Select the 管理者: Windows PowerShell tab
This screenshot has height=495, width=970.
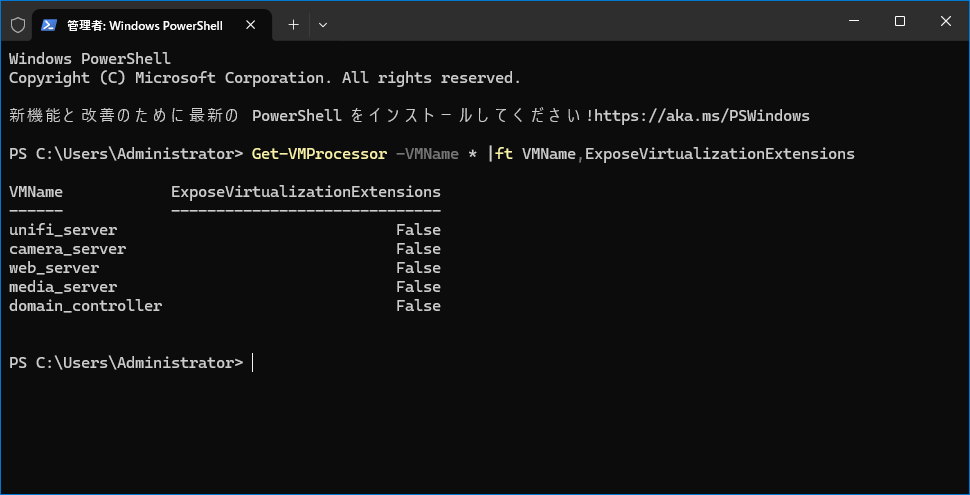coord(140,24)
